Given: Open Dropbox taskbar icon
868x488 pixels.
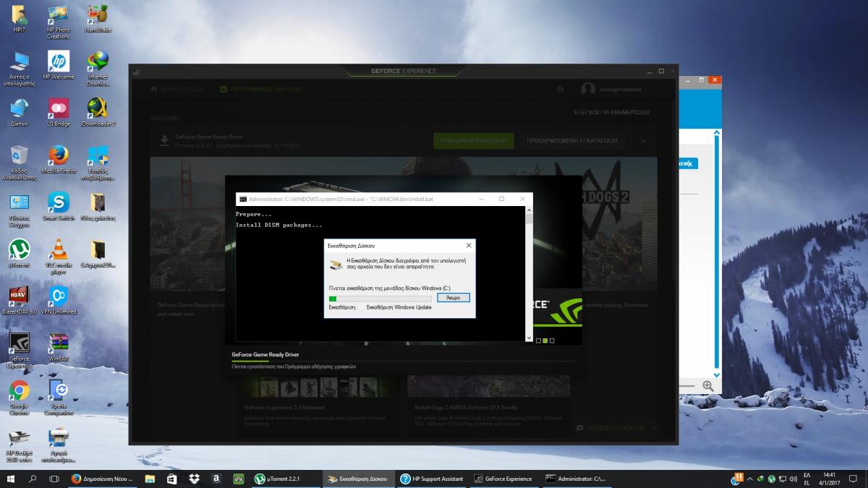Looking at the screenshot, I should click(194, 479).
